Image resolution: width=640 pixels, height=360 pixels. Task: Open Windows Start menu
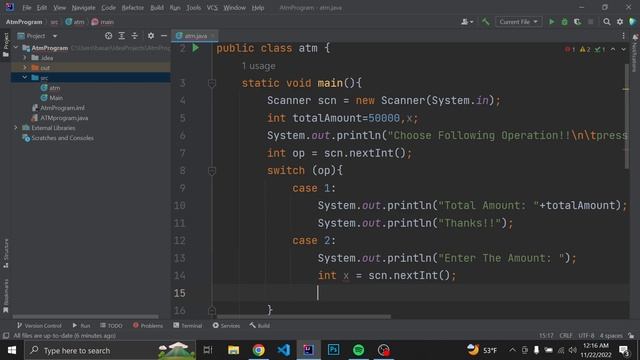pos(12,350)
